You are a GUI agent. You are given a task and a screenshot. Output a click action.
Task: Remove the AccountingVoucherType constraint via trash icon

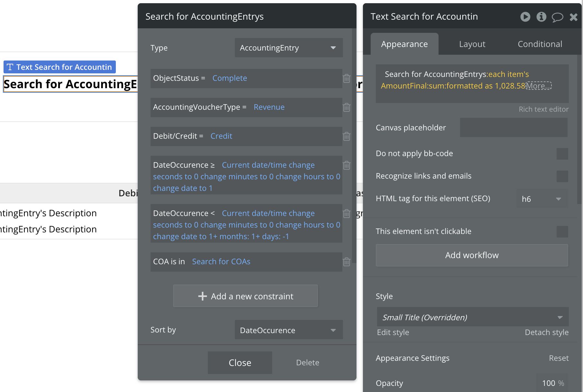click(x=347, y=107)
